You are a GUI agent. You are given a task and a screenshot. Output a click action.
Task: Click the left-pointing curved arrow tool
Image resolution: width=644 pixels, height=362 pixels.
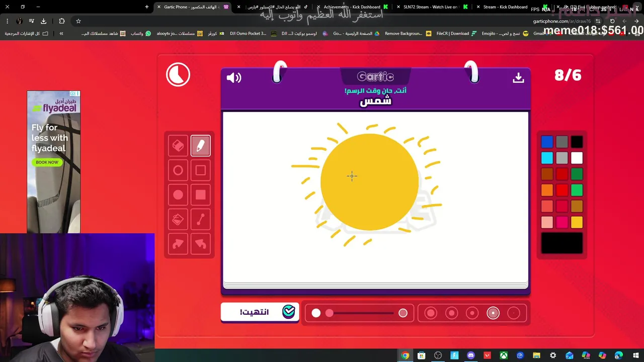[200, 244]
